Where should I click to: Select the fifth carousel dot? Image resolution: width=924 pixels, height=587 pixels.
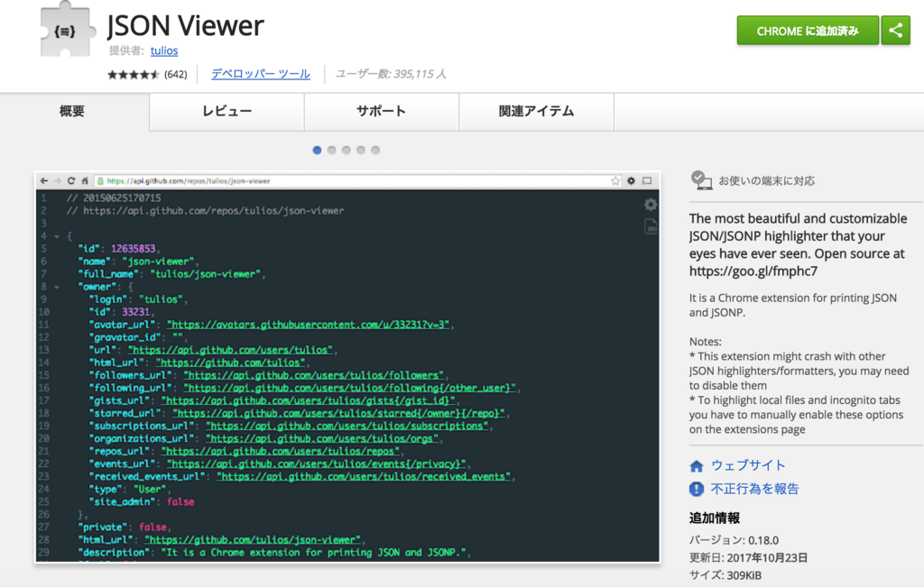[x=375, y=151]
